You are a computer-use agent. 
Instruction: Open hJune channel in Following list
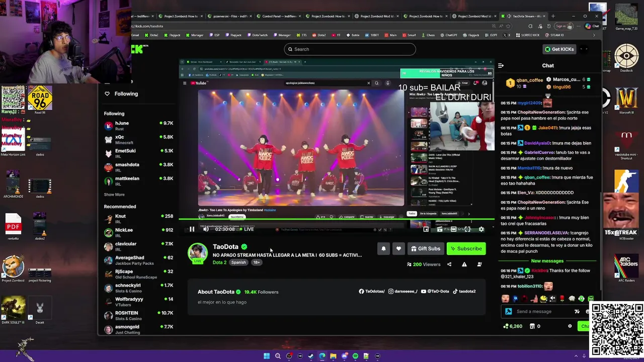[x=138, y=126]
